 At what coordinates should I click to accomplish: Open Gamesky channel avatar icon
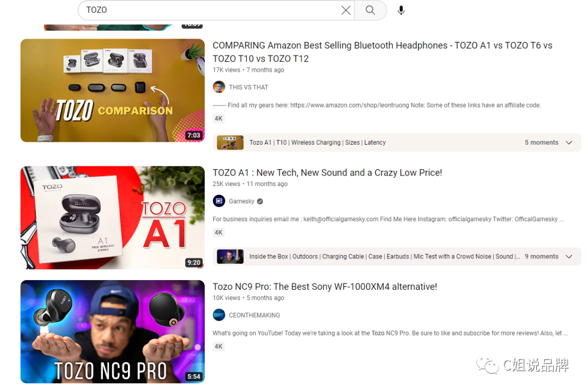[x=219, y=201]
